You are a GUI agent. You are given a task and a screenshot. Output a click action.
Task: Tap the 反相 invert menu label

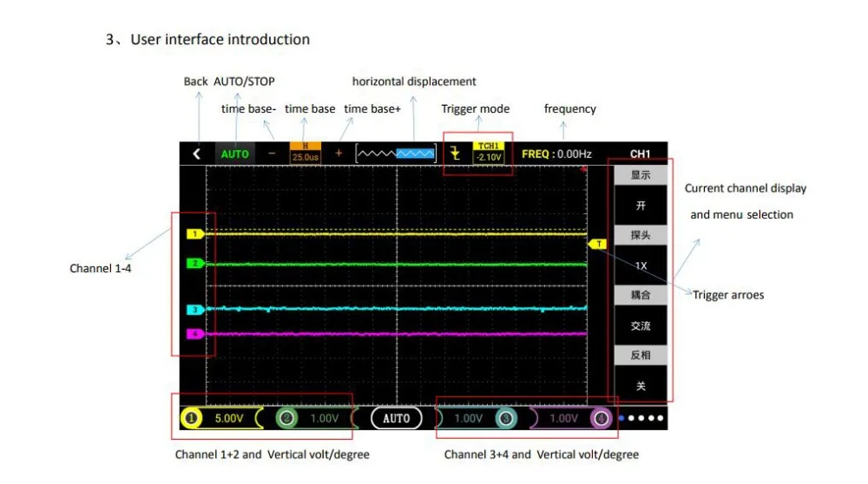641,355
